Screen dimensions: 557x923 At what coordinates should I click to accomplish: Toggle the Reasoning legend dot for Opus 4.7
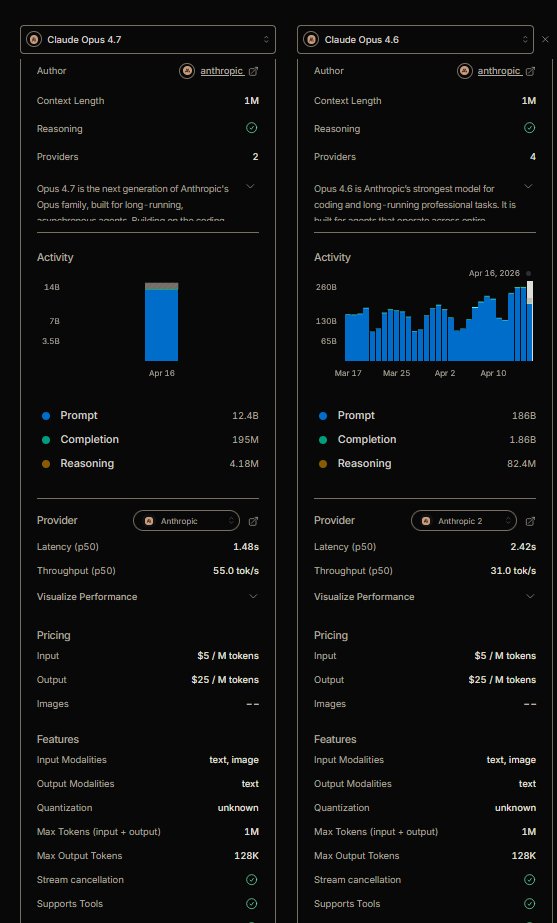tap(46, 464)
